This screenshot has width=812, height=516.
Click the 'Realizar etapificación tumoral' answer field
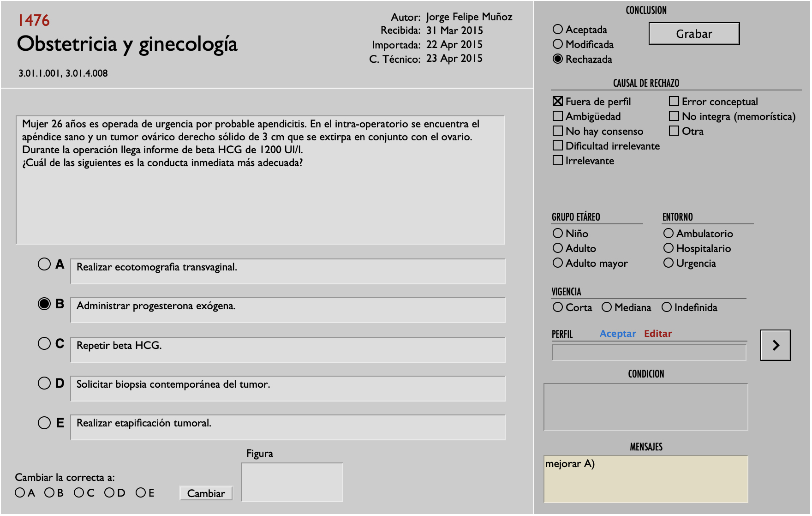click(x=287, y=427)
